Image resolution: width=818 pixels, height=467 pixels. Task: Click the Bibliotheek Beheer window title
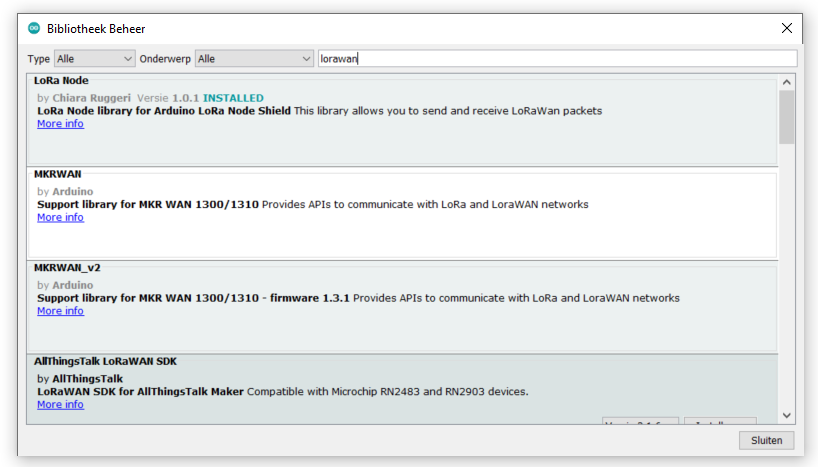click(x=96, y=29)
